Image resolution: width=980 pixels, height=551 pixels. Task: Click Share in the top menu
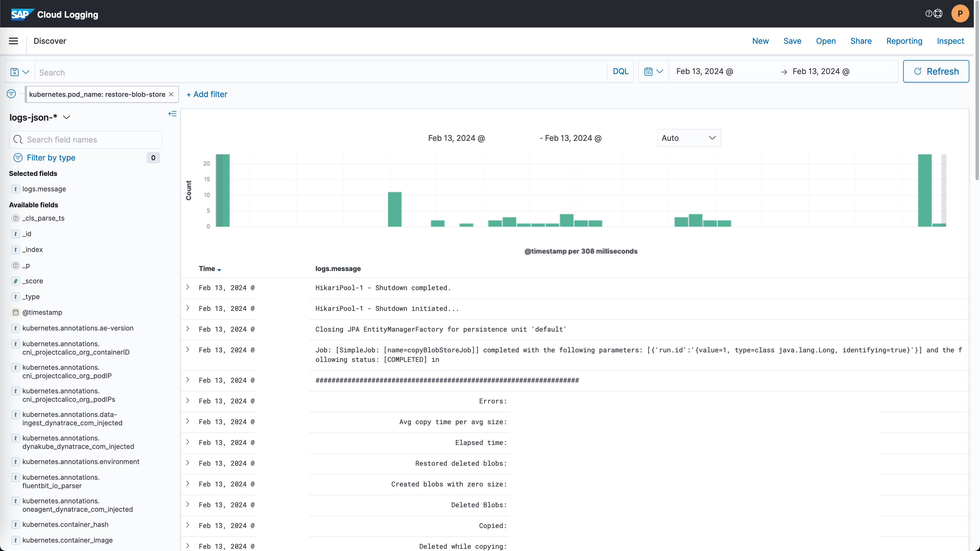[861, 41]
